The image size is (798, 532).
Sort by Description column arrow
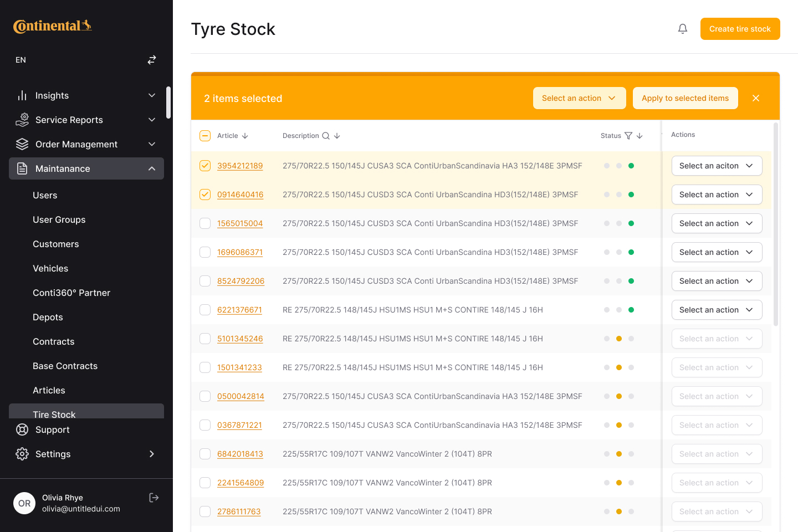coord(337,136)
